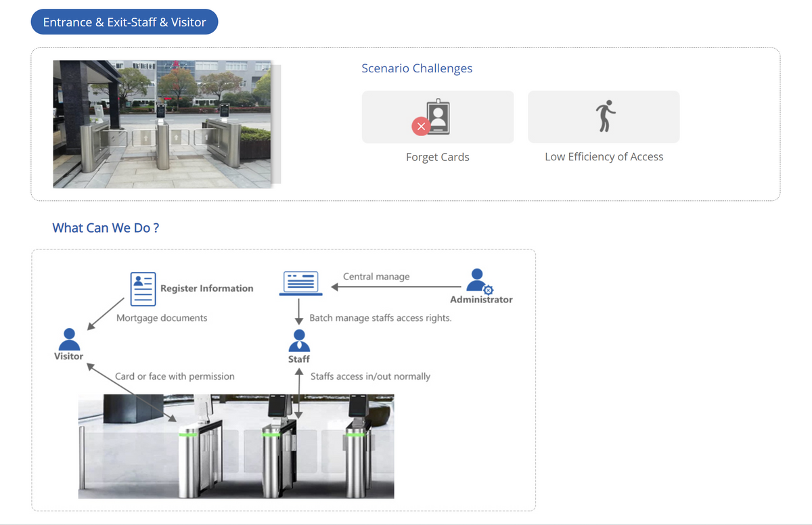Click the 'Register Information' label

pos(207,288)
